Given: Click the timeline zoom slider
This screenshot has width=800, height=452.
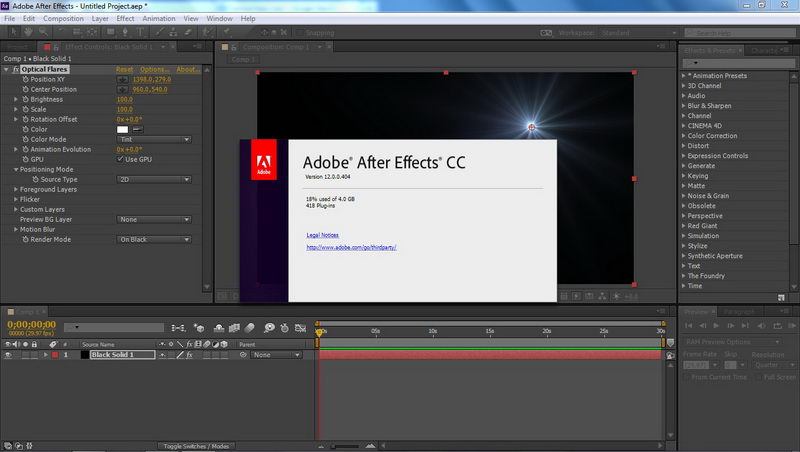Looking at the screenshot, I should pos(345,446).
